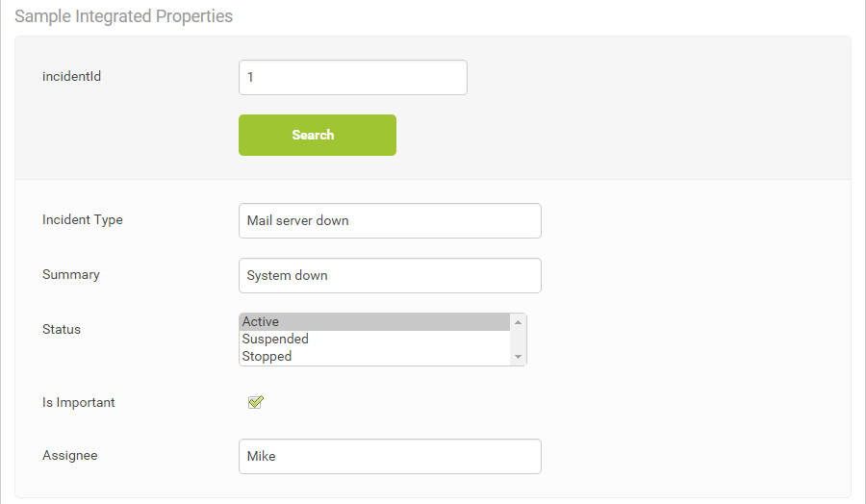
Task: Click Status list scroll up arrow
Action: click(x=518, y=322)
